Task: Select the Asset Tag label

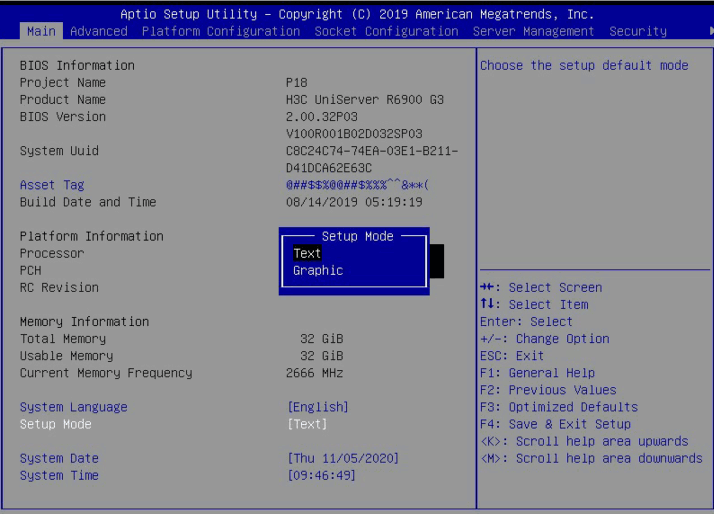Action: [x=52, y=185]
